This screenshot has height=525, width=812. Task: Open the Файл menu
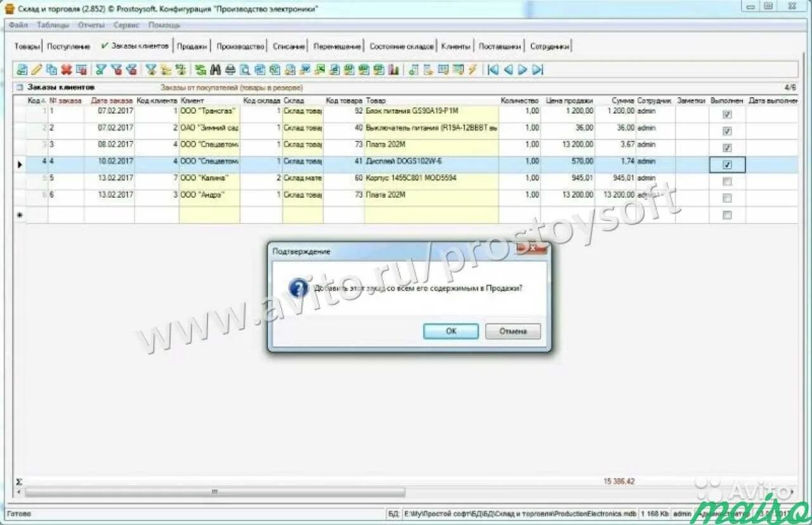coord(18,25)
